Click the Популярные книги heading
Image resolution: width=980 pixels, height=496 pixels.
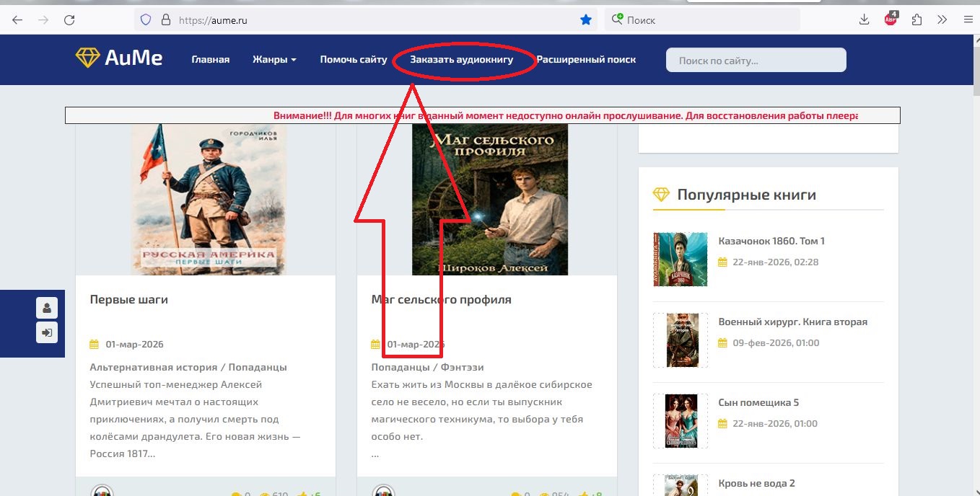(x=746, y=195)
